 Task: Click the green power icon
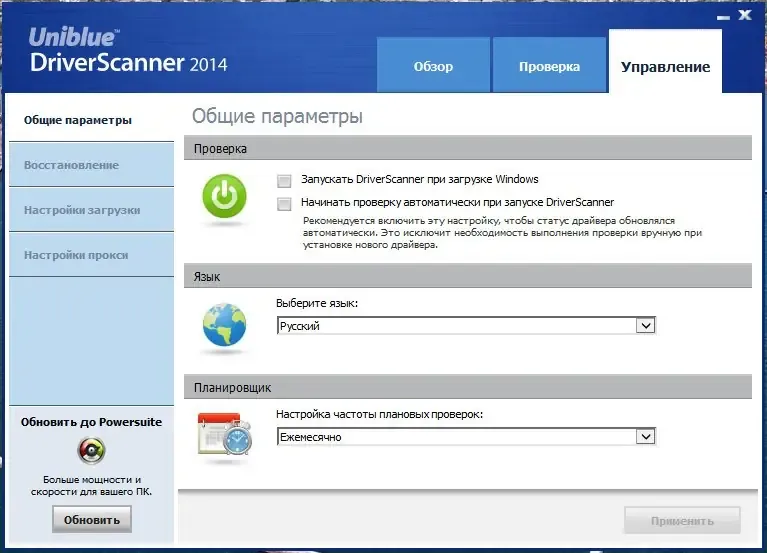click(x=225, y=196)
